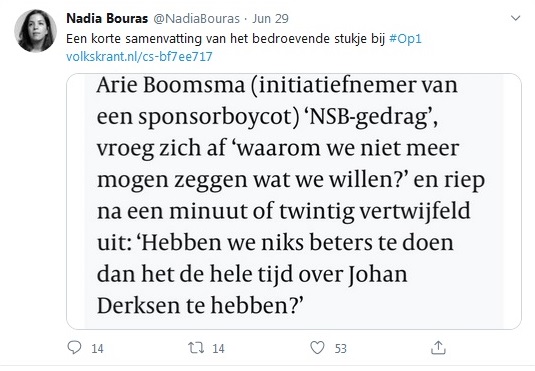
Task: Like the tweet with the heart icon
Action: [317, 347]
